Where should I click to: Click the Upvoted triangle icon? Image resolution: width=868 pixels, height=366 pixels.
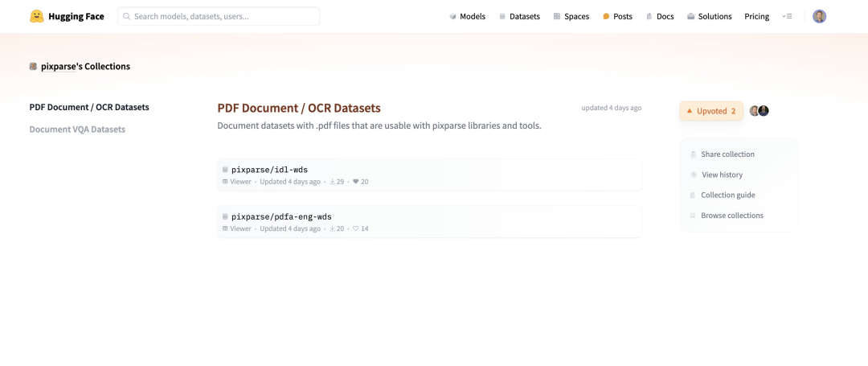point(690,111)
